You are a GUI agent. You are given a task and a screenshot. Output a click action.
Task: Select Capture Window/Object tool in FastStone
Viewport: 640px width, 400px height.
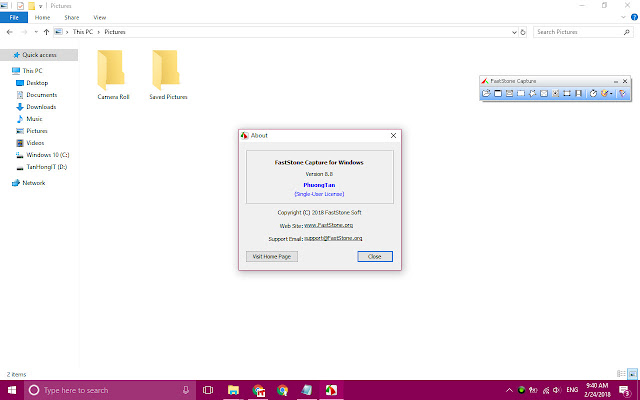pos(509,93)
